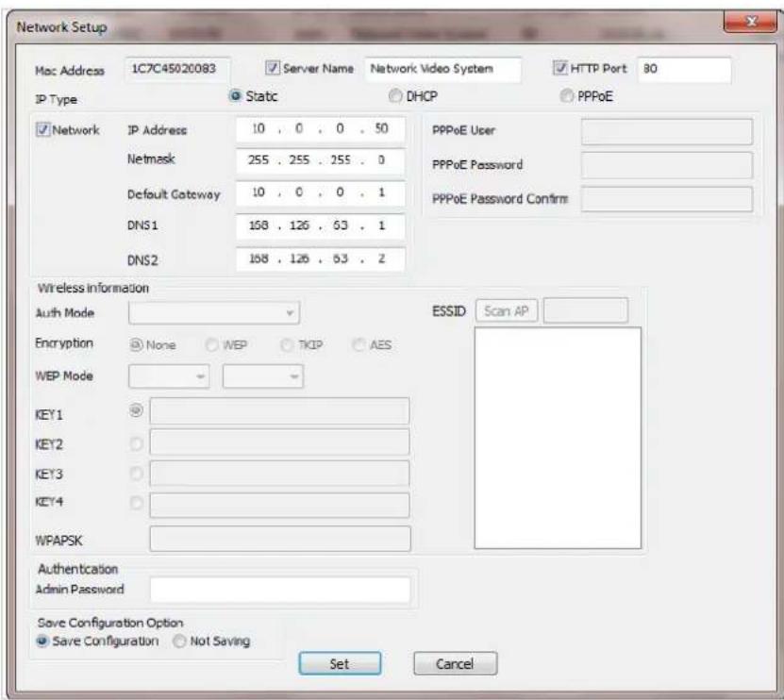Open the second WEP Mode dropdown

click(263, 376)
